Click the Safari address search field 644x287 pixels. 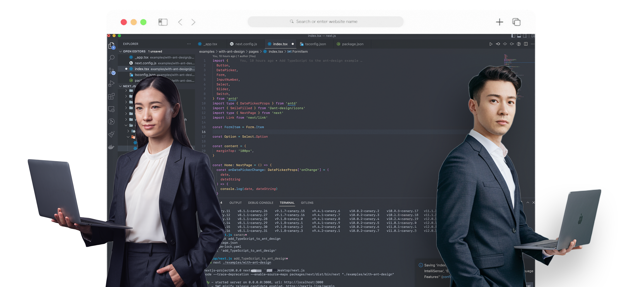point(325,22)
